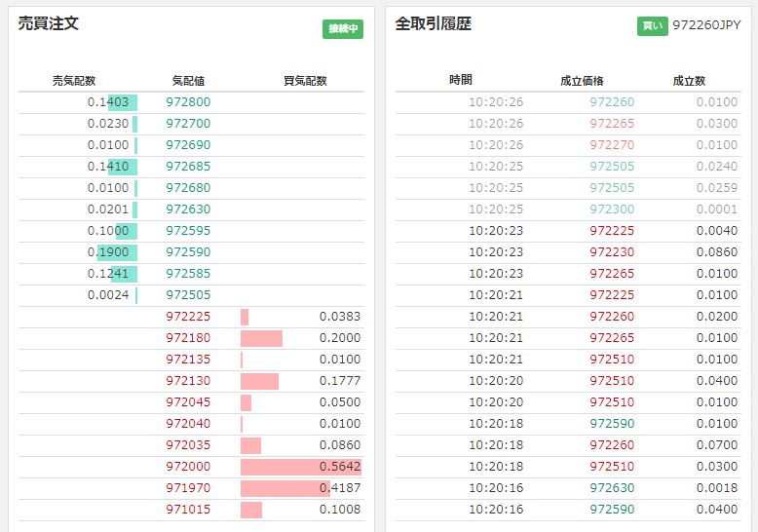Click trade quantity 0.0700

coord(717,445)
